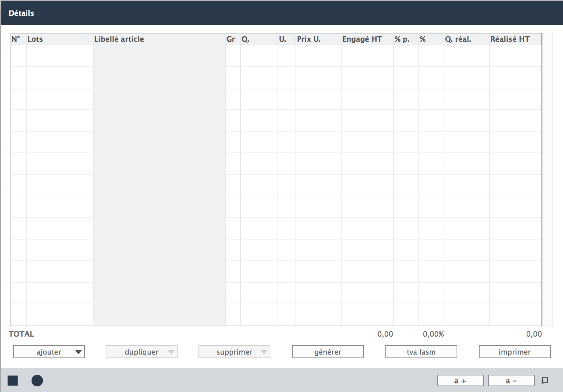Click the % p. column header

(406, 39)
